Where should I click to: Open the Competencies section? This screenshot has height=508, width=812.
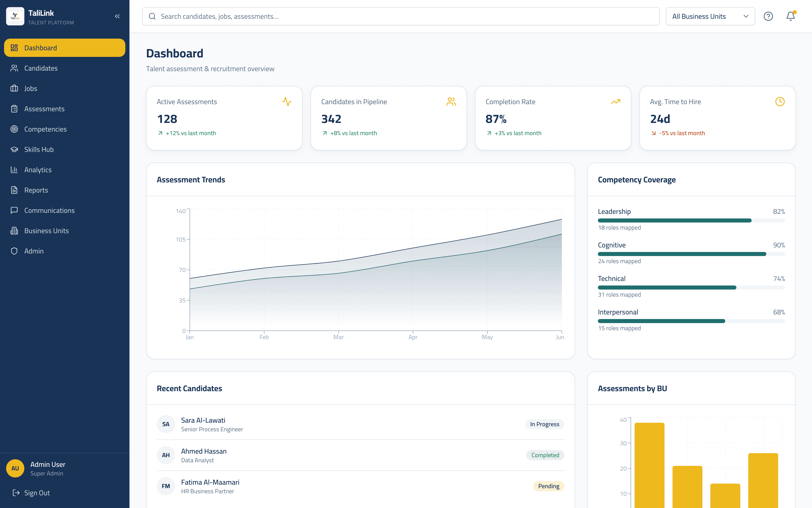coord(64,129)
